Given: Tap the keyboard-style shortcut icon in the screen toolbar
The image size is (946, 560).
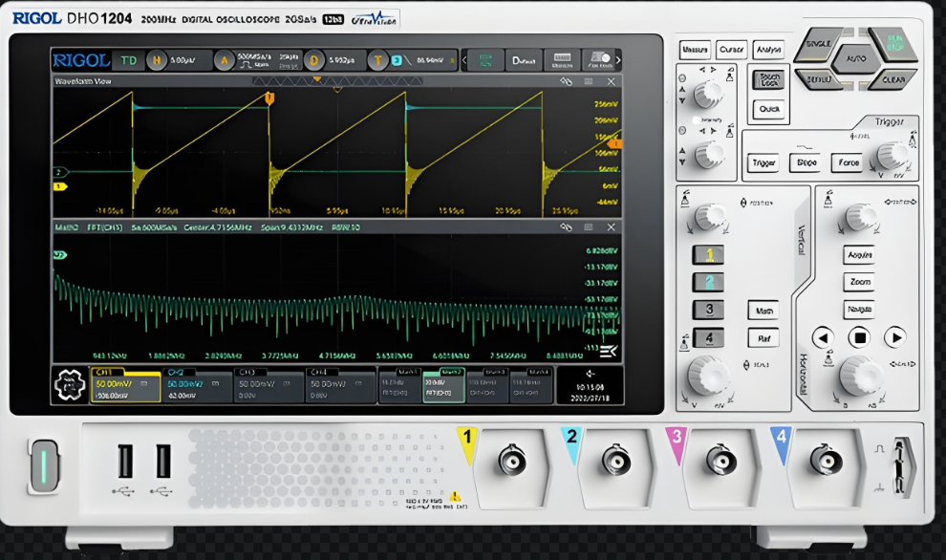Looking at the screenshot, I should 562,60.
